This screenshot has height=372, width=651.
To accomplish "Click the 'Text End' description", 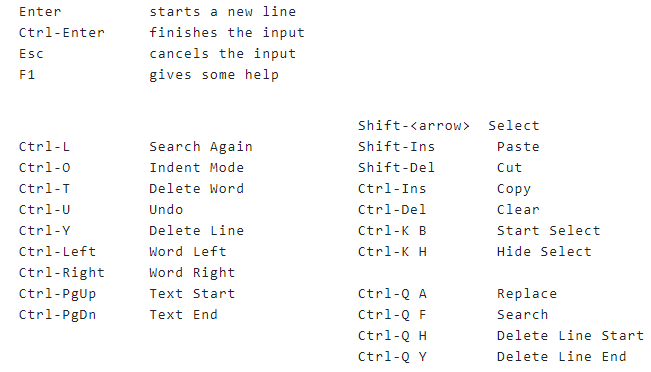I will 184,314.
